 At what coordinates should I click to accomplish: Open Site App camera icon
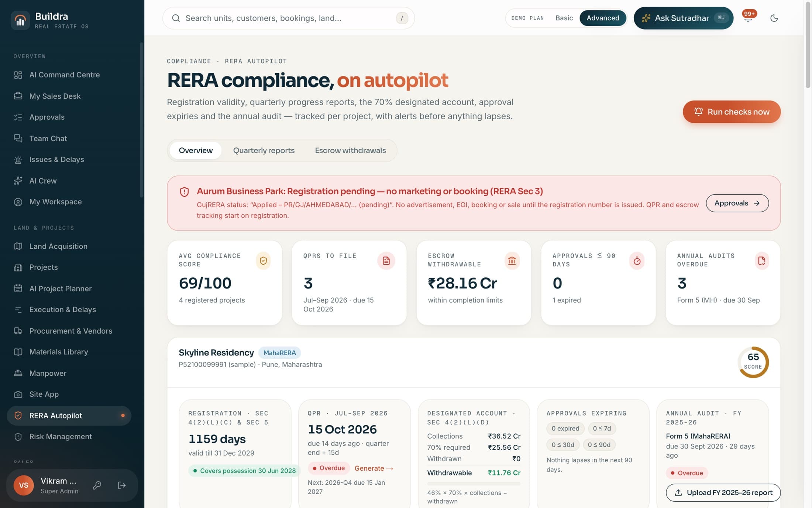[x=18, y=394]
